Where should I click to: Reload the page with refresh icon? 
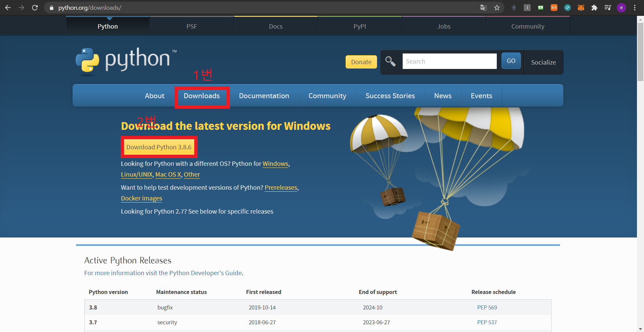click(x=35, y=7)
